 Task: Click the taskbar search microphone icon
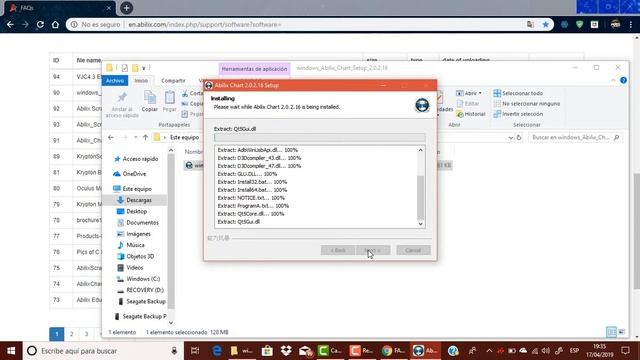pos(174,351)
